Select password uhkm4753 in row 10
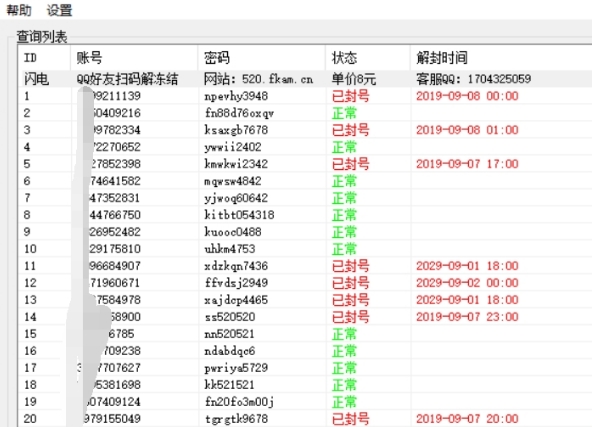The width and height of the screenshot is (592, 427). (230, 249)
